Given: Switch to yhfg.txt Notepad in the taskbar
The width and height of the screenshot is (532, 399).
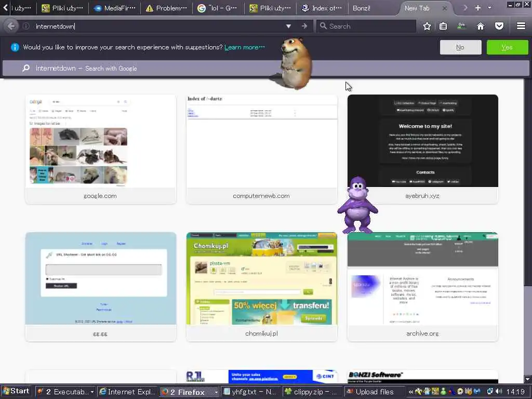Looking at the screenshot, I should tap(251, 392).
